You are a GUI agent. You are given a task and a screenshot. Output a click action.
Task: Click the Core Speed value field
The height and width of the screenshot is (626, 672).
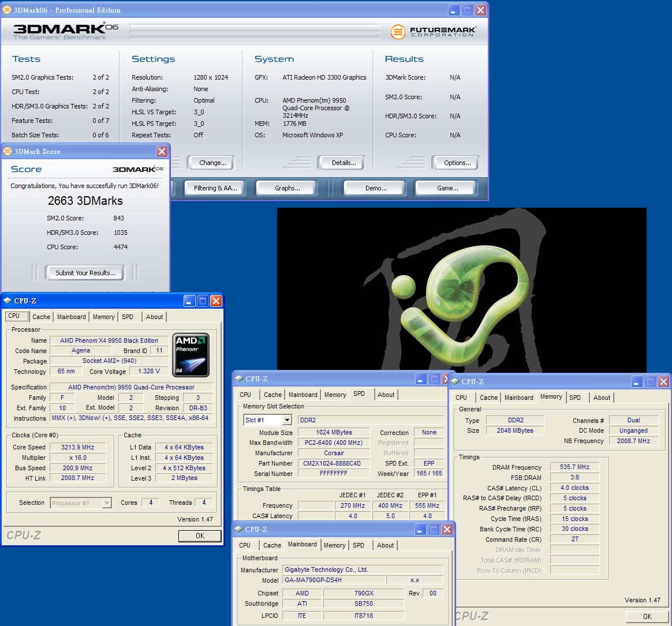click(x=77, y=447)
